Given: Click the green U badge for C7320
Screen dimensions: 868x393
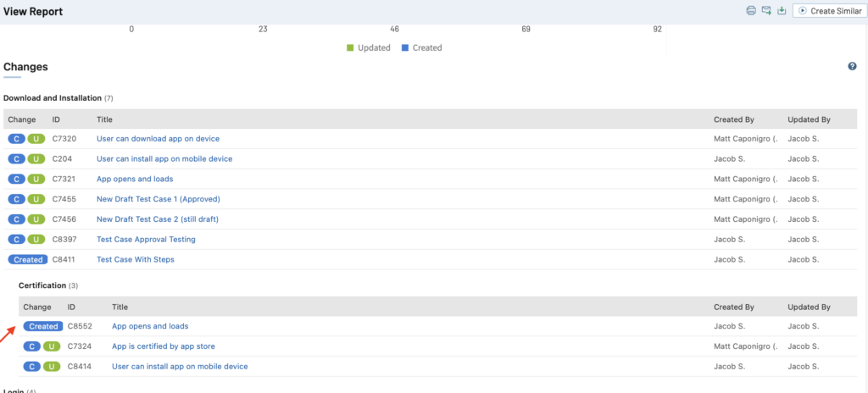Looking at the screenshot, I should [36, 139].
